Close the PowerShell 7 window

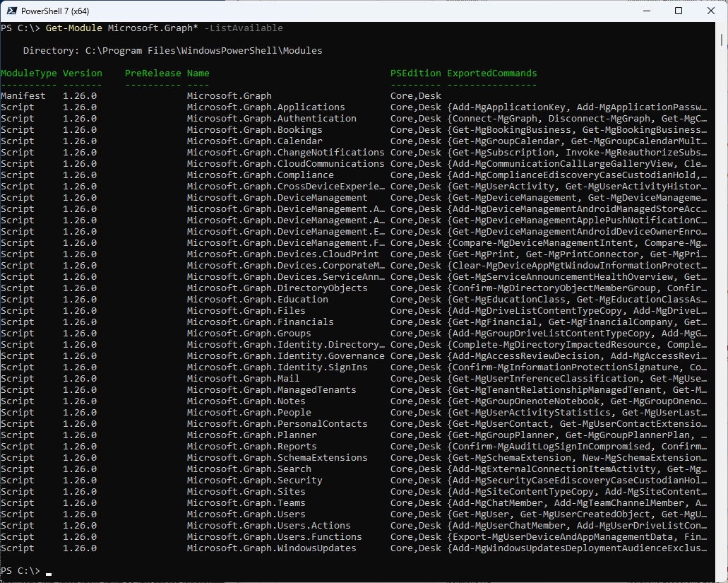click(711, 11)
